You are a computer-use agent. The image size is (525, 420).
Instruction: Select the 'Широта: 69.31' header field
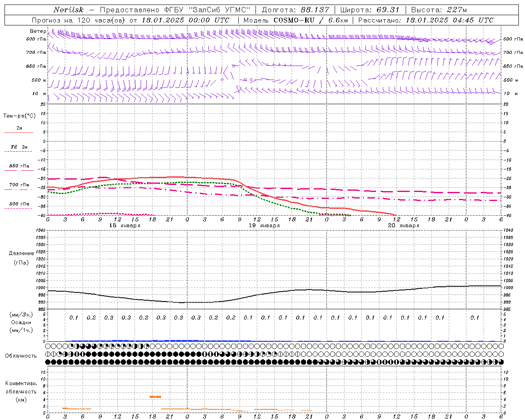[370, 10]
